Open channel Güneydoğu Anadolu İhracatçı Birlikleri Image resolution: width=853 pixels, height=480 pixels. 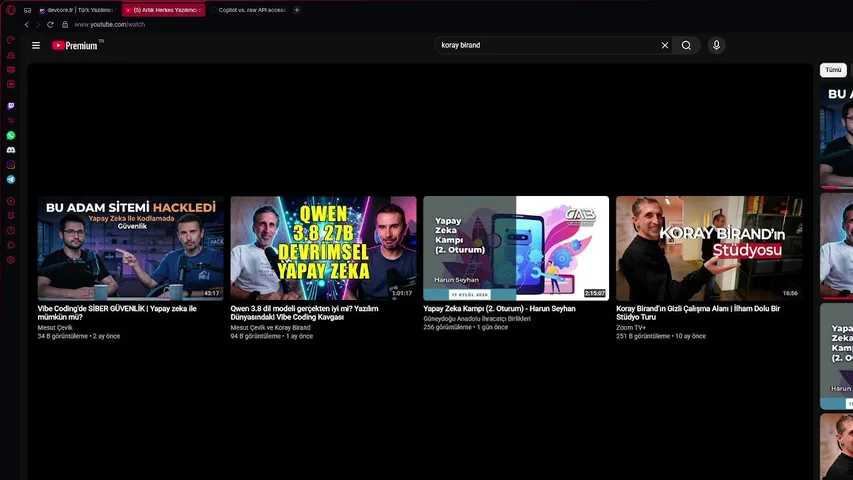[477, 319]
